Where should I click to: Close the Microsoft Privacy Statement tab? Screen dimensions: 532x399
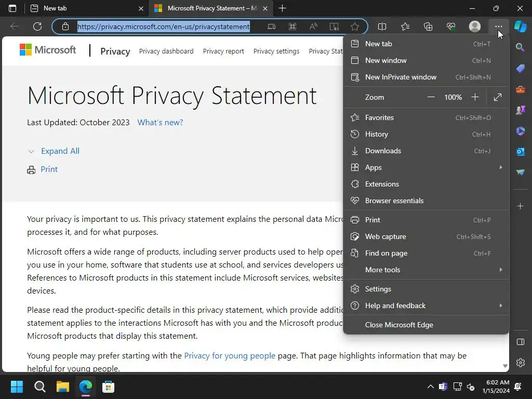(x=265, y=8)
